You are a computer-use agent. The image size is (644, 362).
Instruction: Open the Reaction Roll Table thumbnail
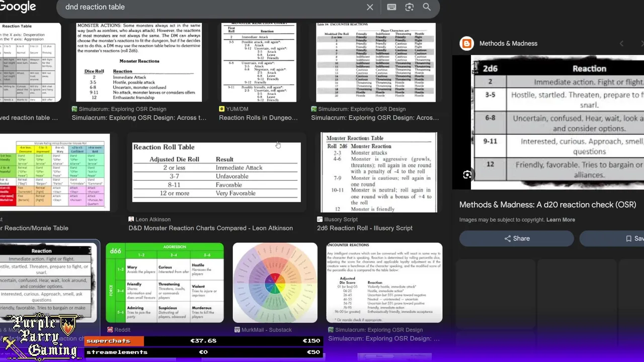coord(216,172)
